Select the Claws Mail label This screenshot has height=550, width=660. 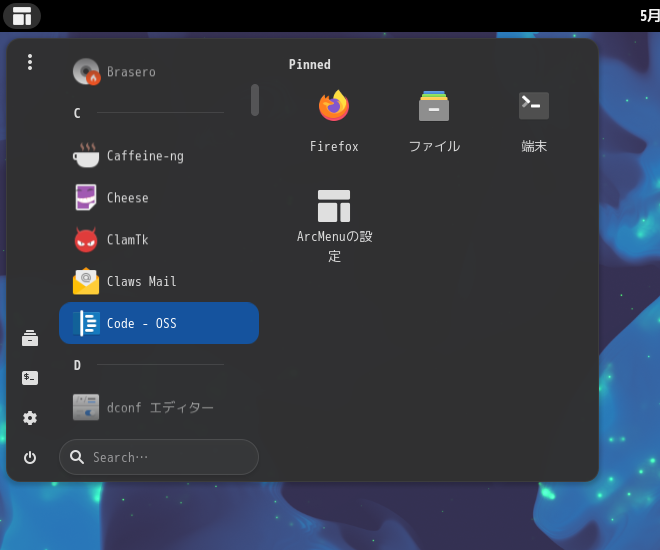tap(141, 281)
